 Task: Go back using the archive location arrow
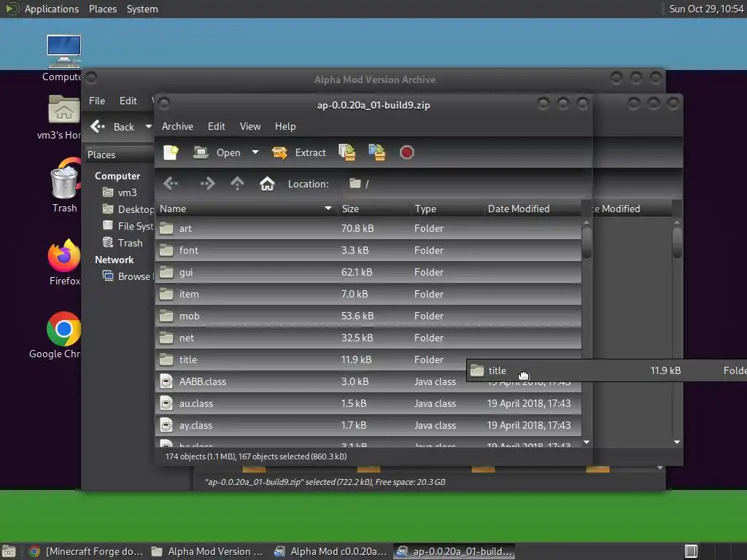[171, 183]
